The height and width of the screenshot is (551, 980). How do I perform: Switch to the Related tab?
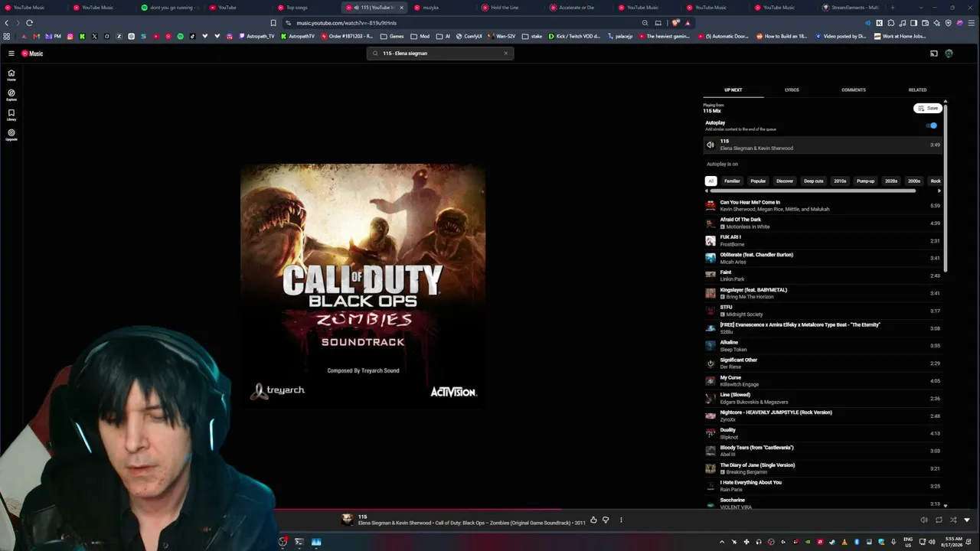coord(917,90)
